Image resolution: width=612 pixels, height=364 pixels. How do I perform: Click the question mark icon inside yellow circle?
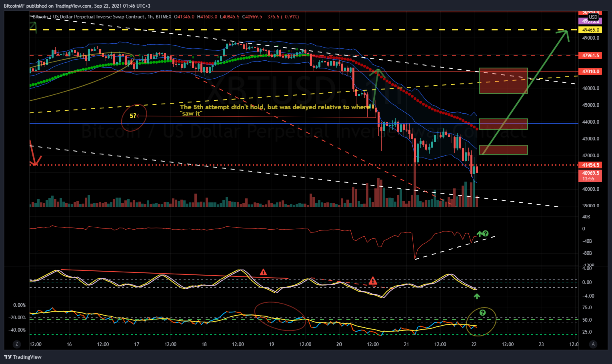(x=482, y=313)
